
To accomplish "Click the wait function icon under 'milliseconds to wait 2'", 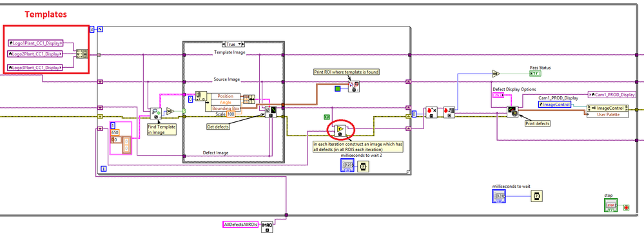I will (363, 166).
